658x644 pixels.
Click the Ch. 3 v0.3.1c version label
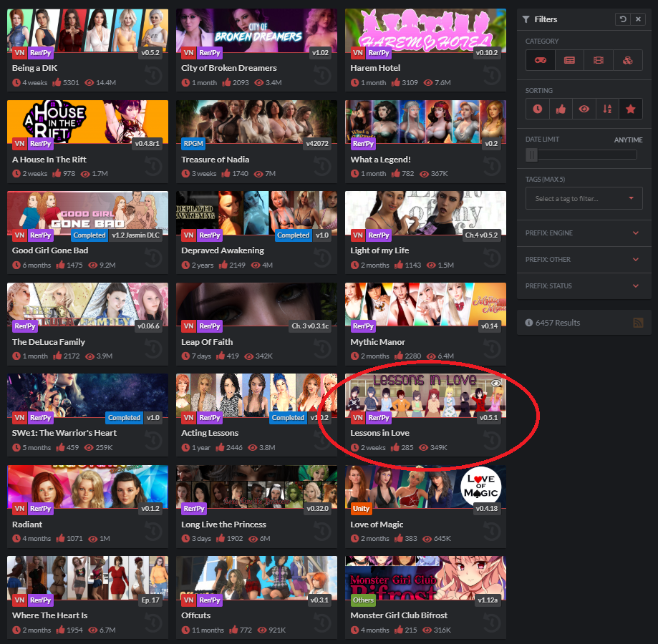click(x=310, y=326)
